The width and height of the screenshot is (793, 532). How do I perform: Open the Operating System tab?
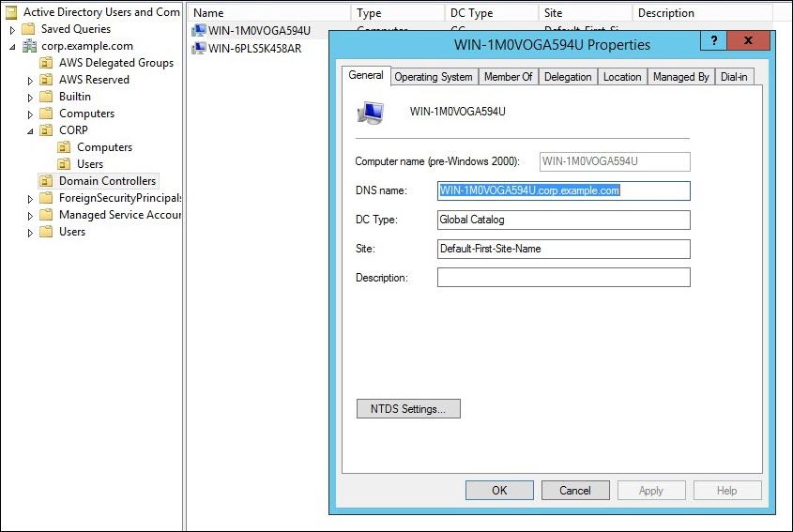tap(434, 77)
